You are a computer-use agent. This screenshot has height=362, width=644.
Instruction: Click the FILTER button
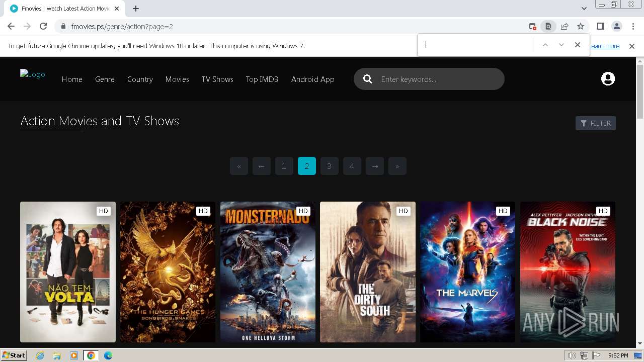click(596, 123)
